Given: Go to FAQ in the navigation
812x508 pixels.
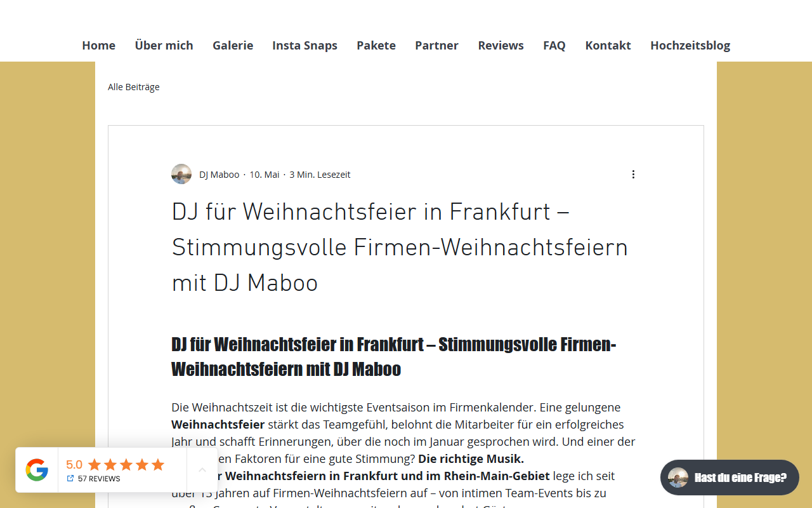Looking at the screenshot, I should click(x=554, y=45).
